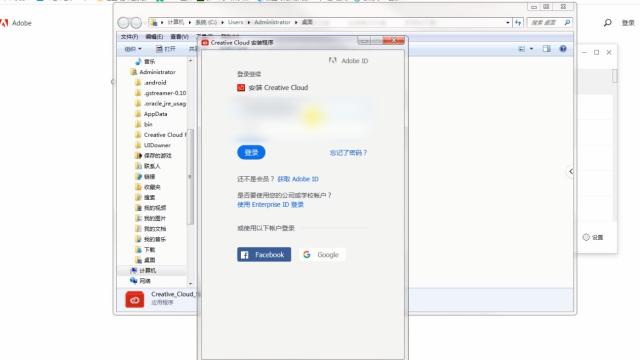Click the 忘记了密码？ link

[x=348, y=153]
